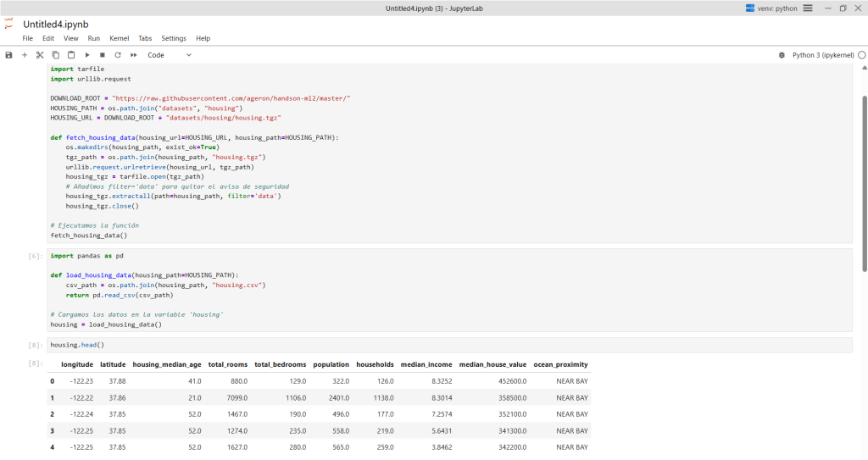This screenshot has width=868, height=460.
Task: Click the median_house_value column header
Action: [x=492, y=364]
